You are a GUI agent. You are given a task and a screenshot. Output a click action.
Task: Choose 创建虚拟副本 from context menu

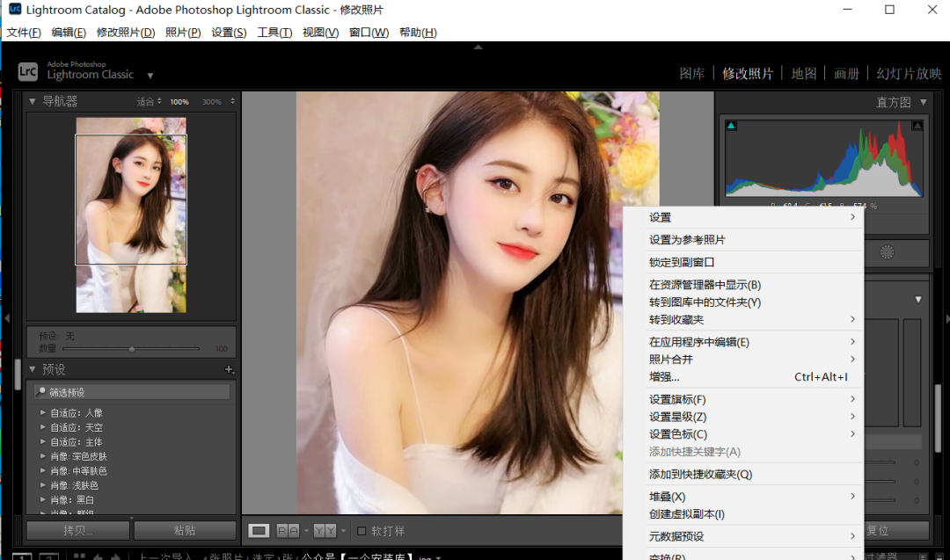tap(687, 514)
